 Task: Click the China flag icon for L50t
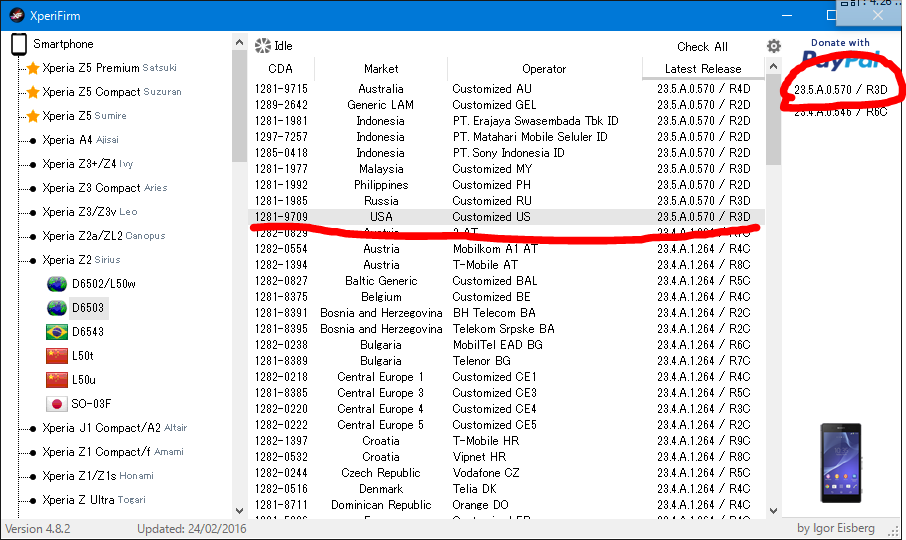click(x=57, y=356)
